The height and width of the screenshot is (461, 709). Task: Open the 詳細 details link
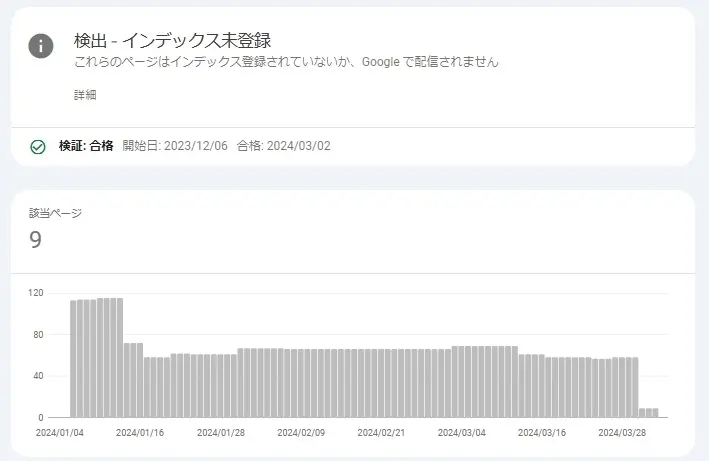[85, 95]
